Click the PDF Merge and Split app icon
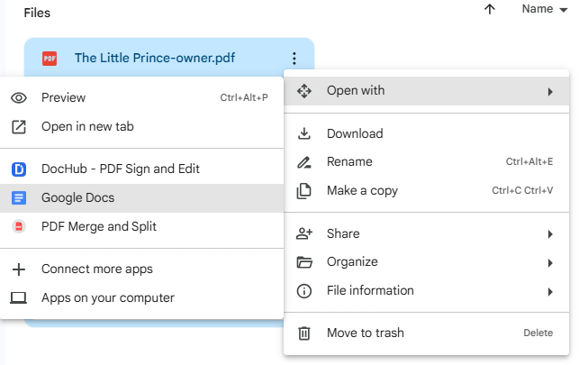The width and height of the screenshot is (588, 365). pos(19,227)
